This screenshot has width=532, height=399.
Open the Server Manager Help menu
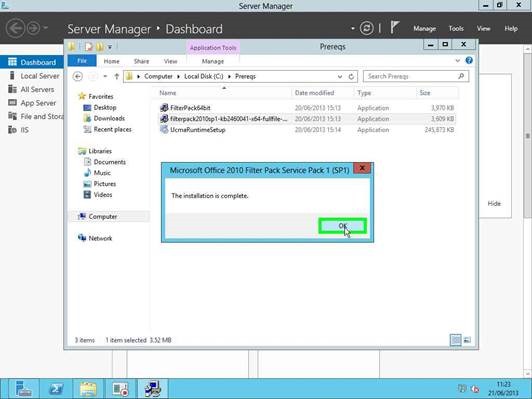coord(511,28)
